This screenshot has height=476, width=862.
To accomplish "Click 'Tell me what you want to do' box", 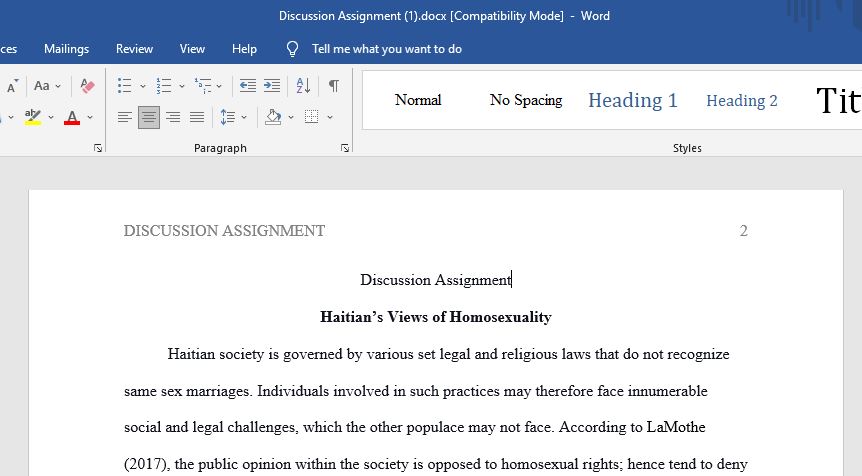I will (x=386, y=49).
